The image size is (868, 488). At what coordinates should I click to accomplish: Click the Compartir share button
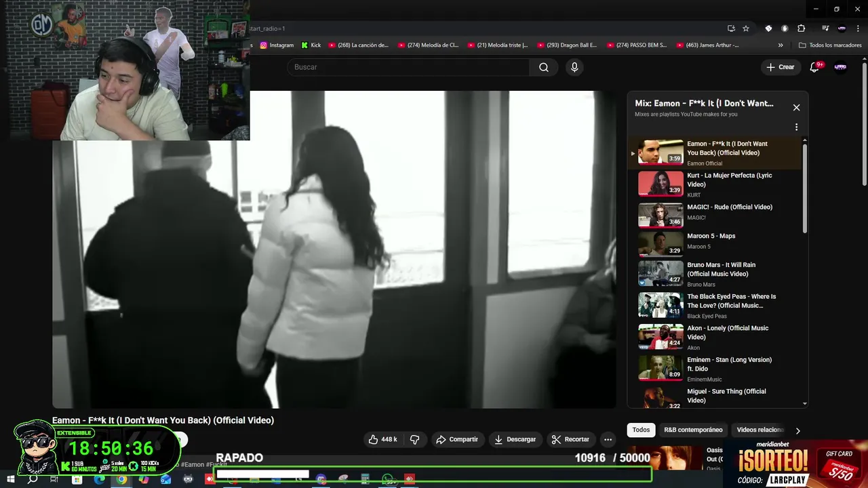point(457,439)
